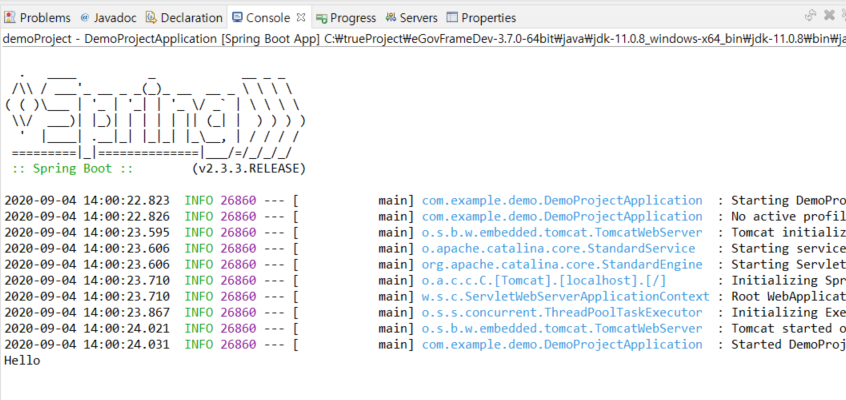Click the green ':: Spring Boot ::' text
The height and width of the screenshot is (400, 846).
pos(72,168)
